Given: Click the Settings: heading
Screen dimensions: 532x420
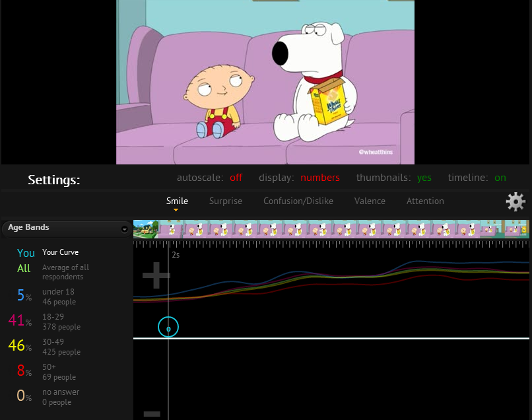Looking at the screenshot, I should pos(54,180).
